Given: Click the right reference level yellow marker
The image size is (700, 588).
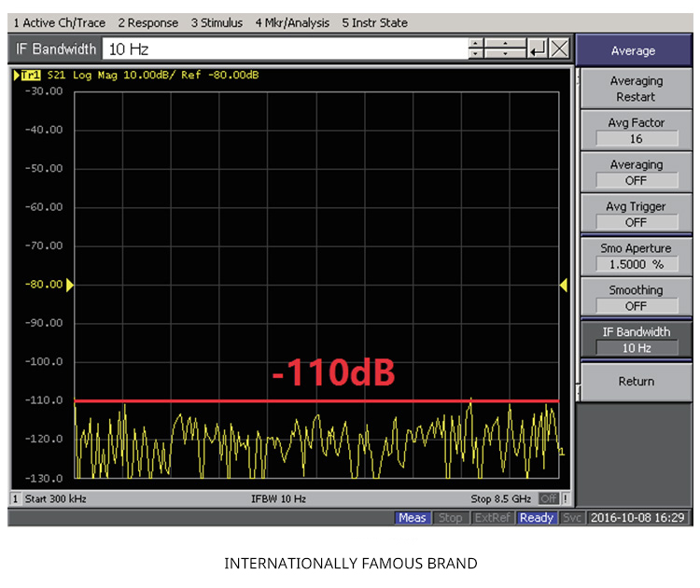Looking at the screenshot, I should 563,285.
